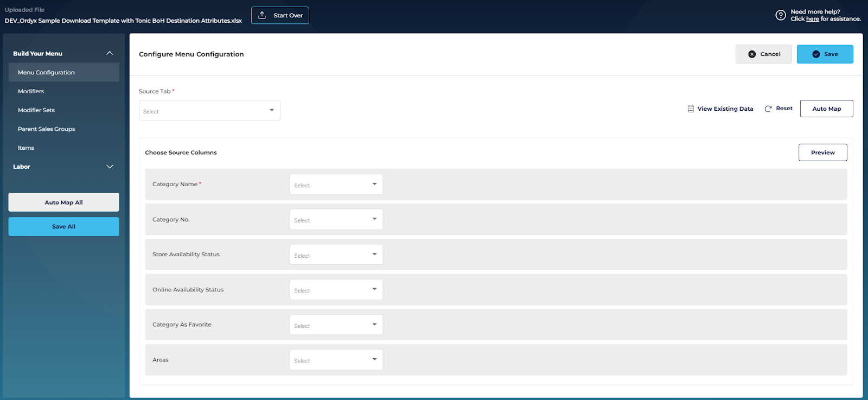Click the View Existing Data list icon
Image resolution: width=868 pixels, height=400 pixels.
[x=691, y=109]
